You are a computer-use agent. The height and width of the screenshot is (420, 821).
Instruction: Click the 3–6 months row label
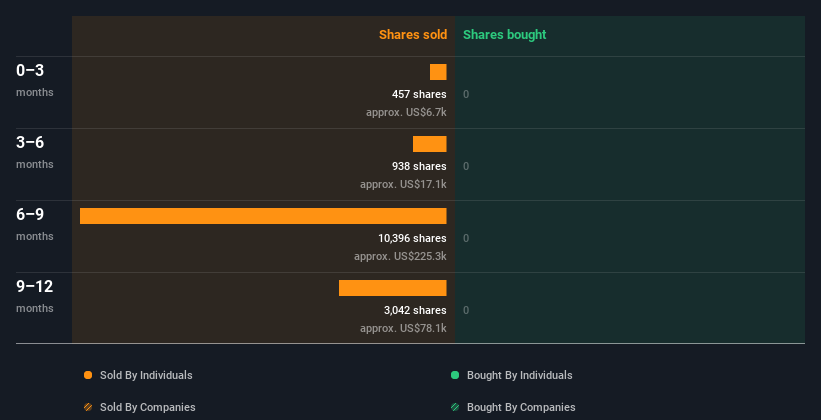pos(35,152)
